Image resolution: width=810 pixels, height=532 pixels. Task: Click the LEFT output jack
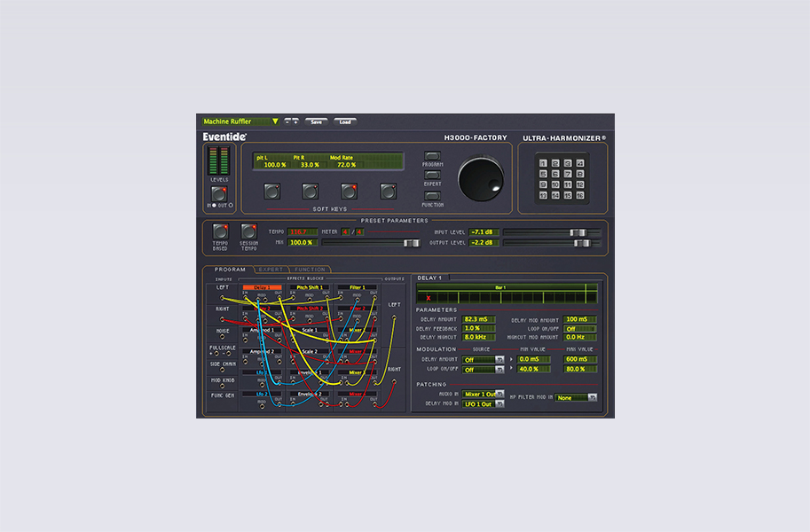click(394, 317)
